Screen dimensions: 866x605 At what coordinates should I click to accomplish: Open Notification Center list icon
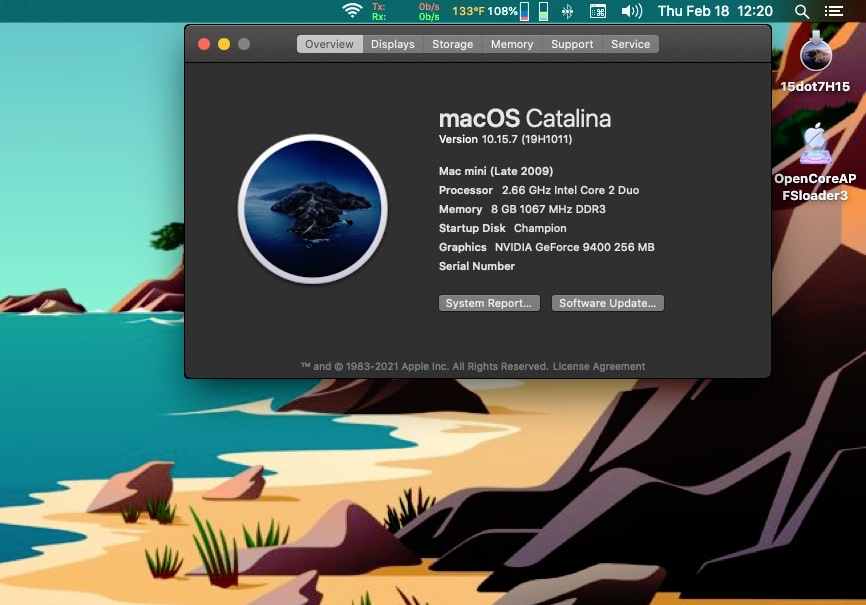click(x=833, y=11)
